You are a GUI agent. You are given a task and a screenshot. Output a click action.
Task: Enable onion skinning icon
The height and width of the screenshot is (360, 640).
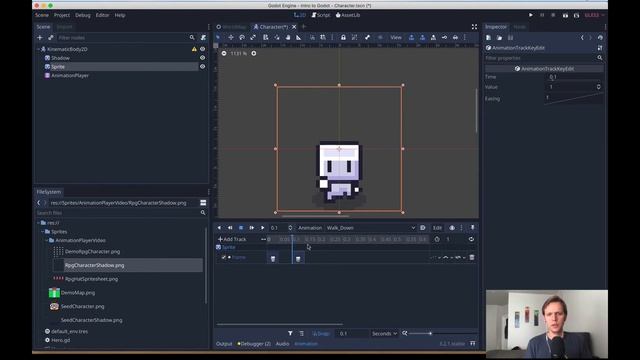pos(452,228)
